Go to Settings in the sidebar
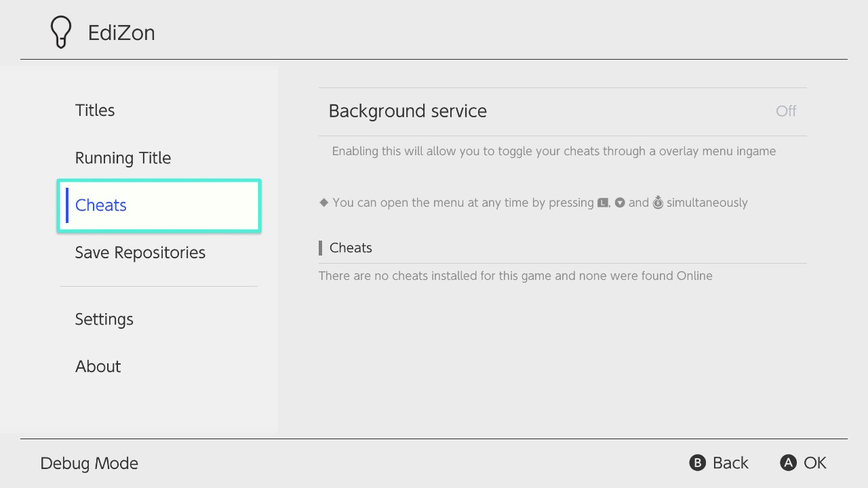The image size is (868, 488). click(159, 319)
